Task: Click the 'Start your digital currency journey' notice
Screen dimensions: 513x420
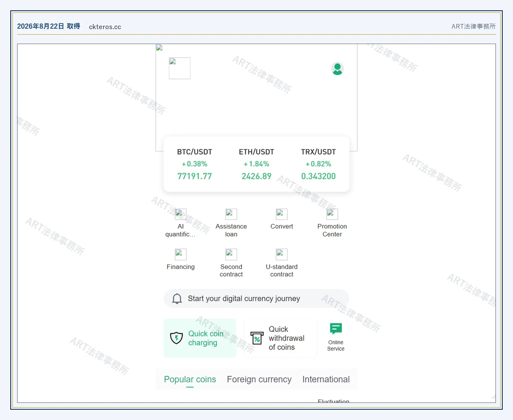Action: coord(256,299)
